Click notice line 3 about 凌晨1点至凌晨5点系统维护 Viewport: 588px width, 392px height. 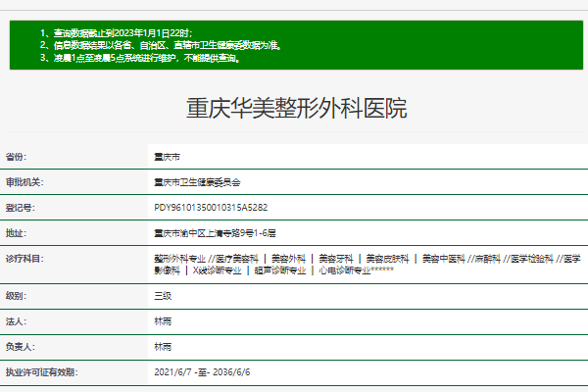point(140,58)
